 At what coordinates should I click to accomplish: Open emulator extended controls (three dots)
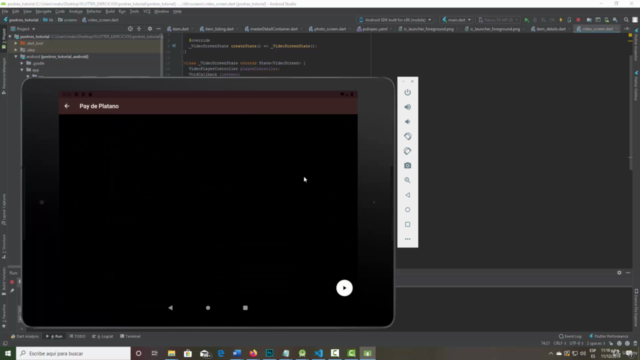pos(407,239)
